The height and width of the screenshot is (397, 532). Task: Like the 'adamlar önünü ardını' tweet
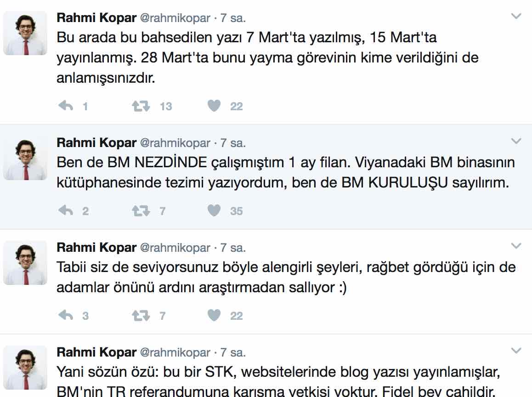pyautogui.click(x=214, y=316)
